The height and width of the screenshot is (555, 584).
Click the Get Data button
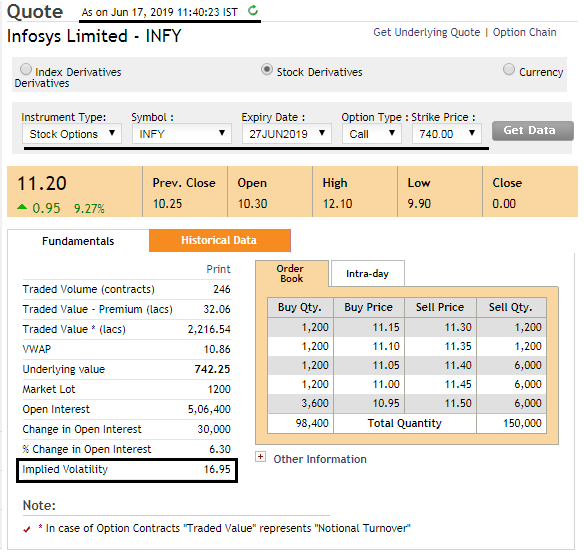[532, 131]
